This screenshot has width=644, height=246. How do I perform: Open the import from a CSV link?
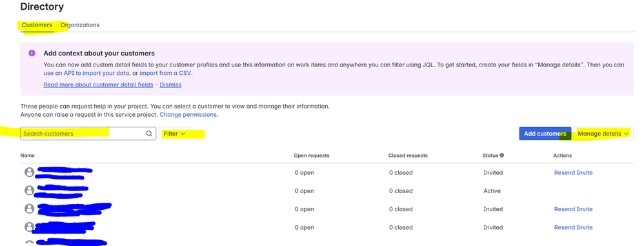[x=166, y=73]
